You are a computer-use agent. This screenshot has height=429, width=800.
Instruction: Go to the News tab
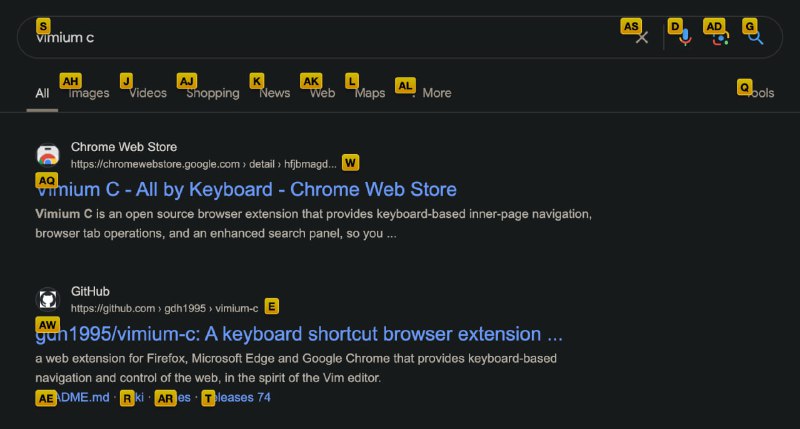[x=274, y=93]
